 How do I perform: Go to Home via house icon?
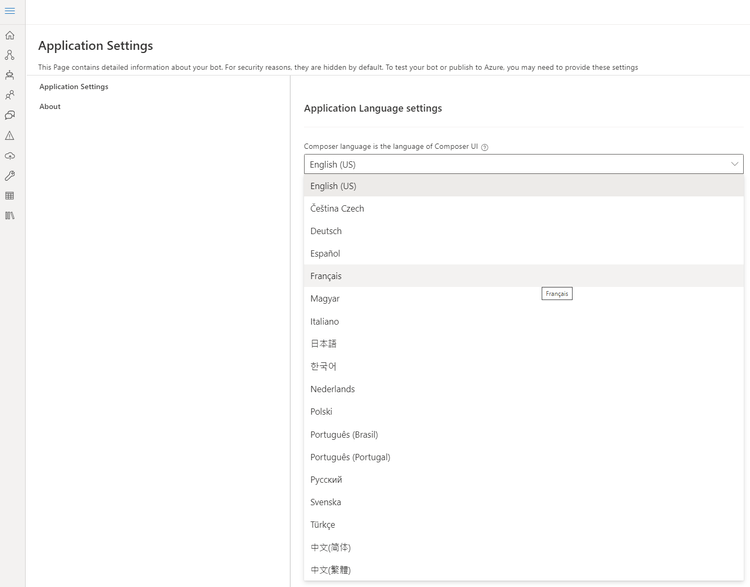[10, 35]
